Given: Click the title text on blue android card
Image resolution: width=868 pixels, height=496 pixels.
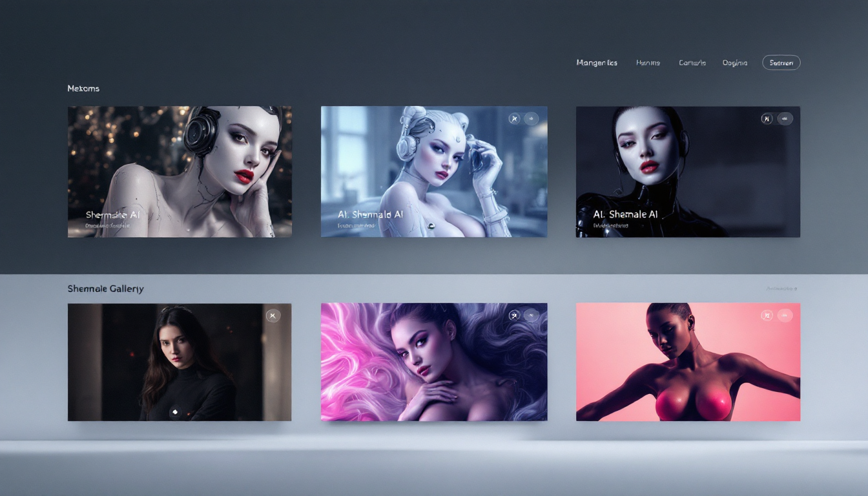Looking at the screenshot, I should [371, 214].
